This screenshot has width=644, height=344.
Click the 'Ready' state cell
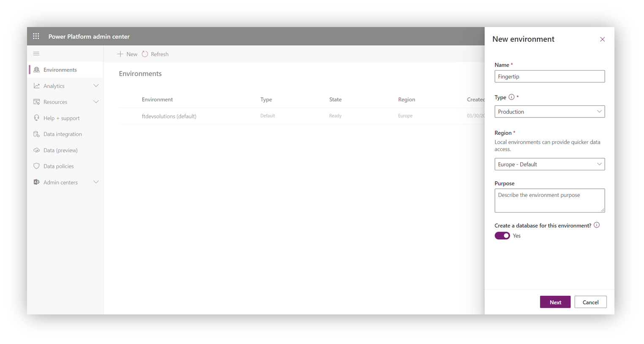(335, 116)
